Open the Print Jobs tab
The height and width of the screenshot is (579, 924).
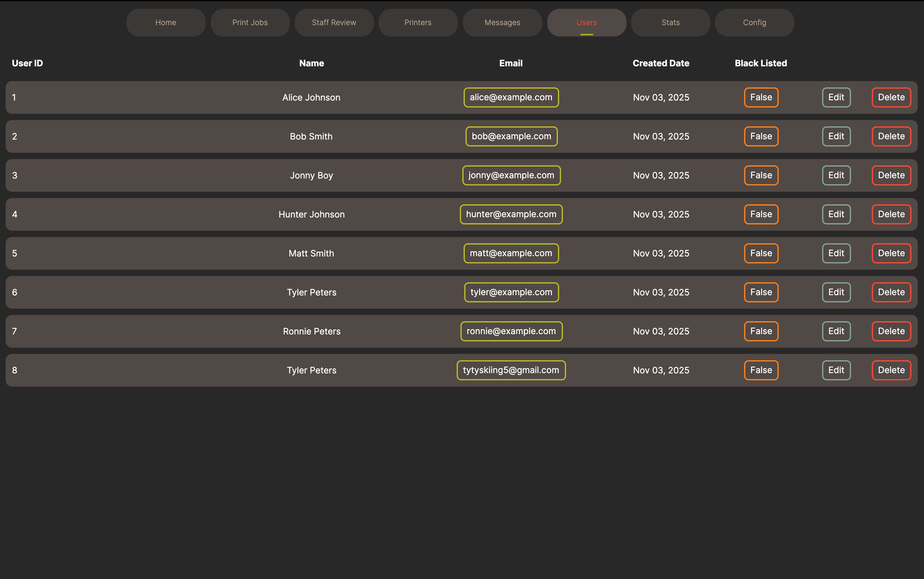coord(250,22)
